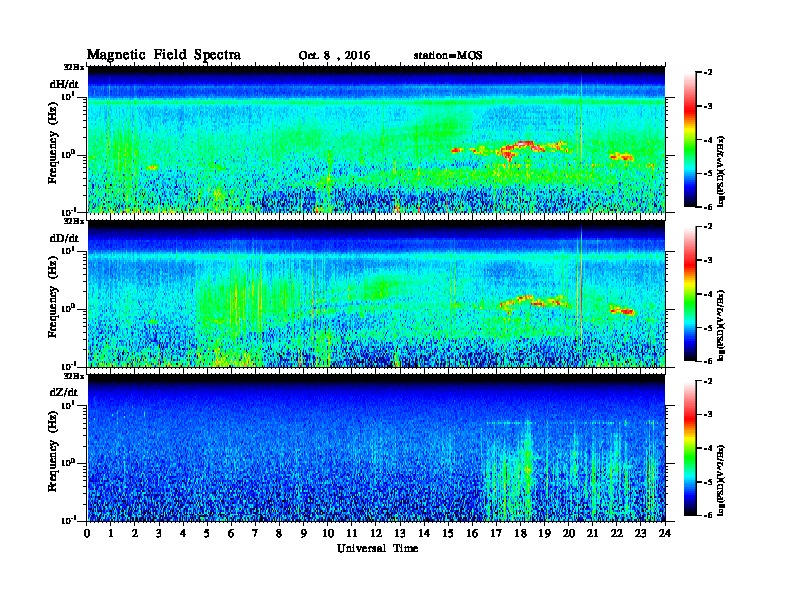Click the "10" hour tick label
This screenshot has height=612, width=792.
click(x=328, y=533)
